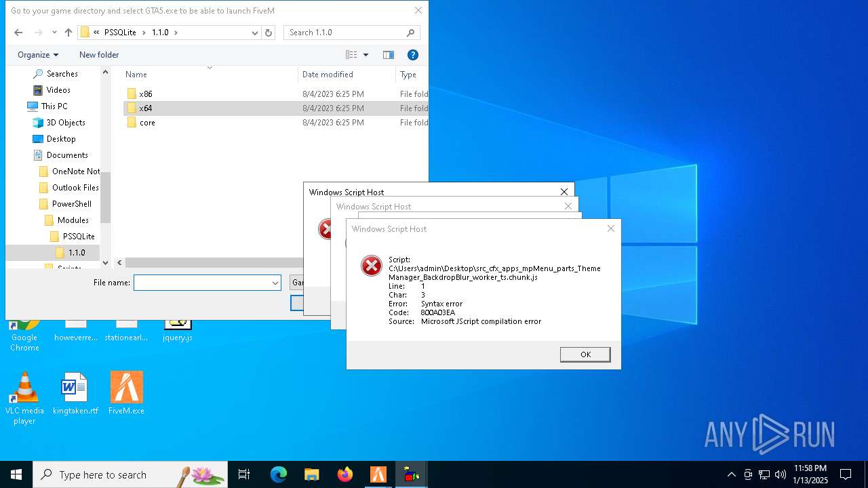Open Google Chrome desktop shortcut

[24, 333]
